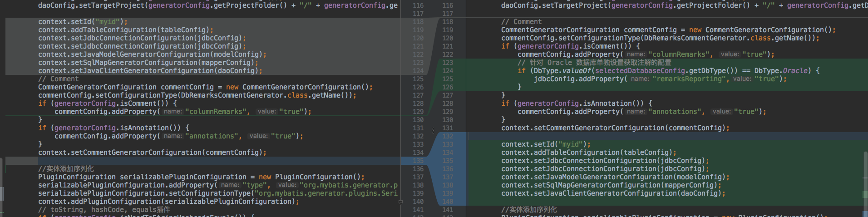
Task: Click "if (generatorConfig.isComment())" in right pane
Action: point(570,46)
